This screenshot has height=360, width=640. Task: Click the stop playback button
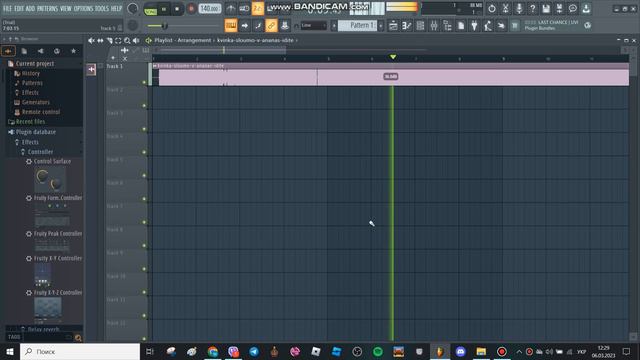(x=177, y=9)
